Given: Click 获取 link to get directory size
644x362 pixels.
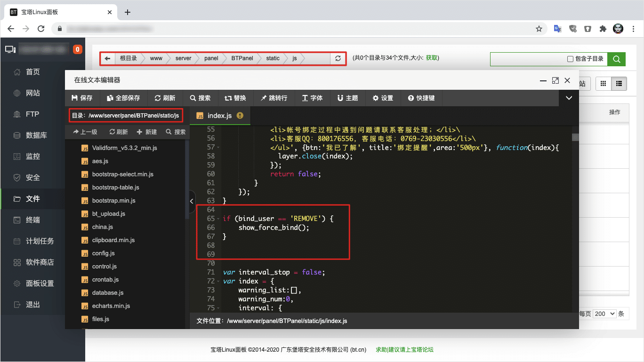Looking at the screenshot, I should [432, 58].
